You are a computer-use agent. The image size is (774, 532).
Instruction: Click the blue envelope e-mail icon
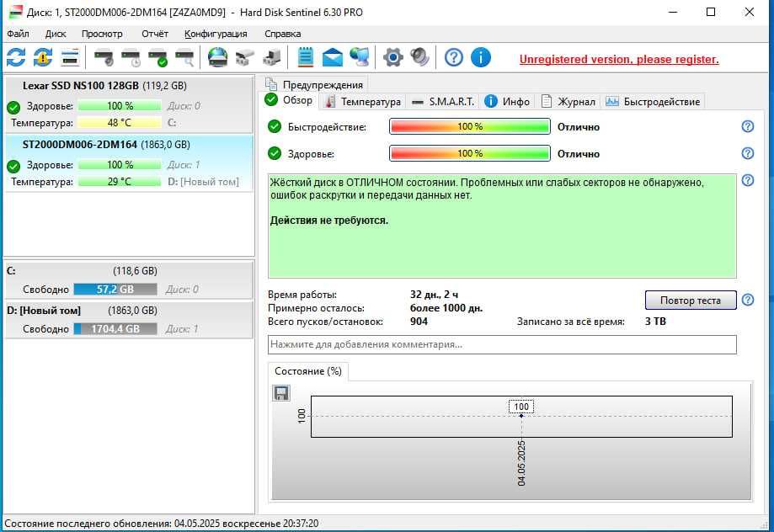332,57
